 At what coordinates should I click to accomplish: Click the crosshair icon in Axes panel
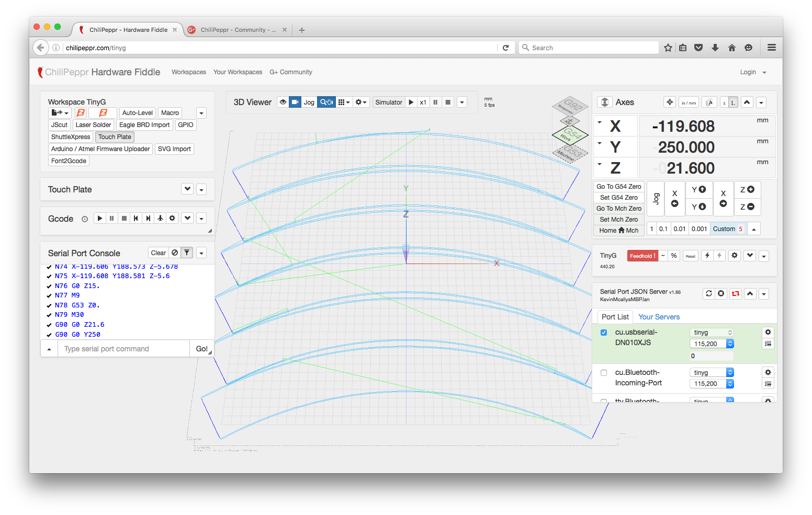pos(669,102)
